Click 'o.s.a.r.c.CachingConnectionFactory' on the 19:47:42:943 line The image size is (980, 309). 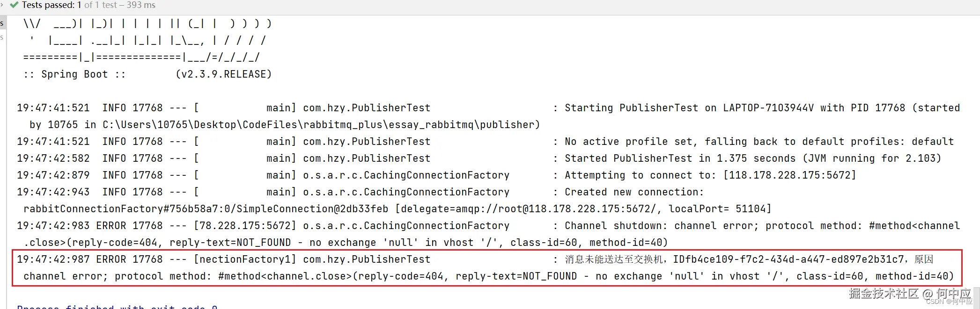[406, 192]
